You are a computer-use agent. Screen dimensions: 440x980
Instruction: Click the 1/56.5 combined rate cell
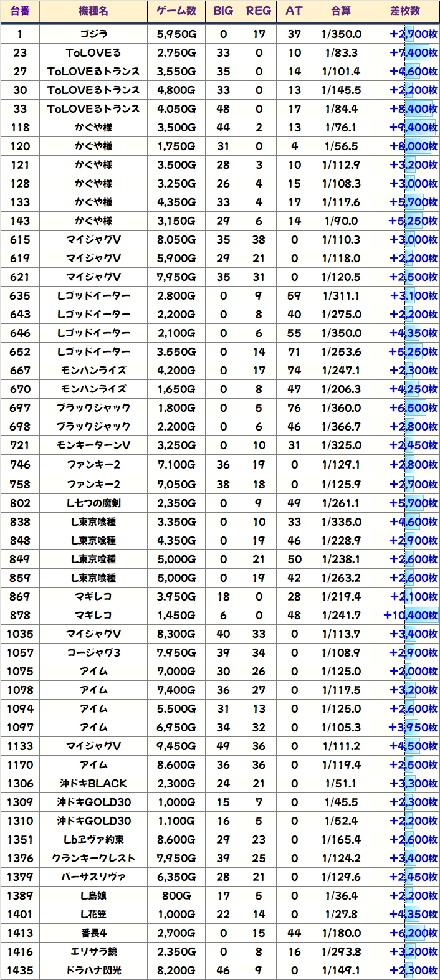pos(341,146)
